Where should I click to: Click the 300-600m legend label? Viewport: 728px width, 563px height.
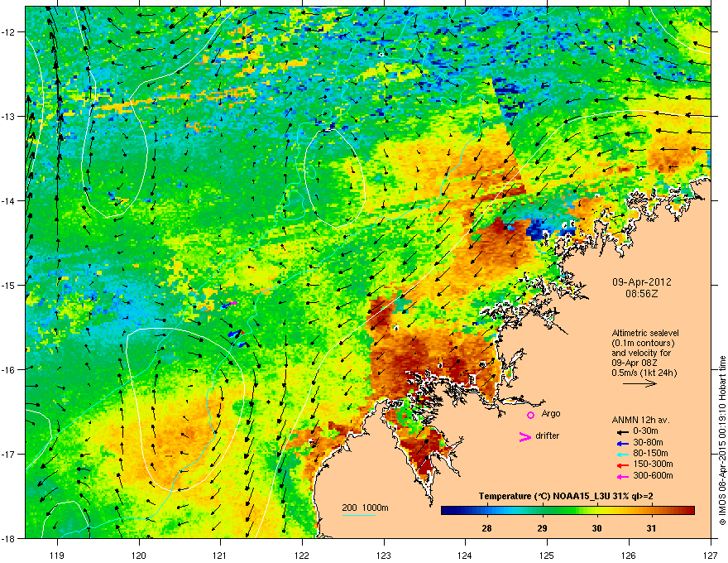pyautogui.click(x=653, y=475)
